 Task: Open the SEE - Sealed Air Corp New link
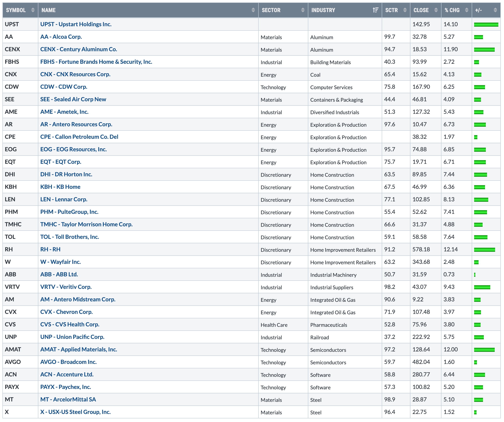(x=73, y=99)
